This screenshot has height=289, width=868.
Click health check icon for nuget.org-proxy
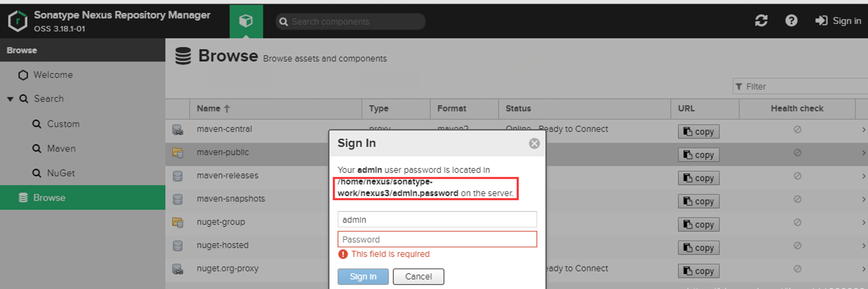tap(798, 269)
